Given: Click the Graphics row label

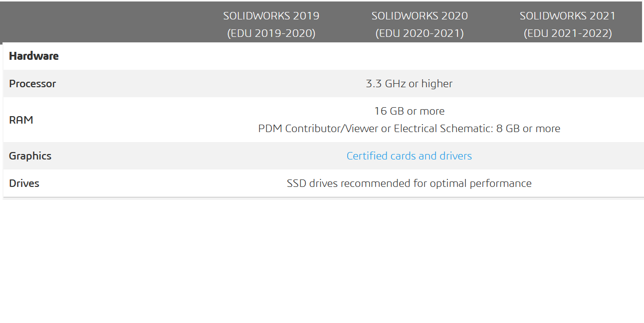Looking at the screenshot, I should [x=30, y=156].
